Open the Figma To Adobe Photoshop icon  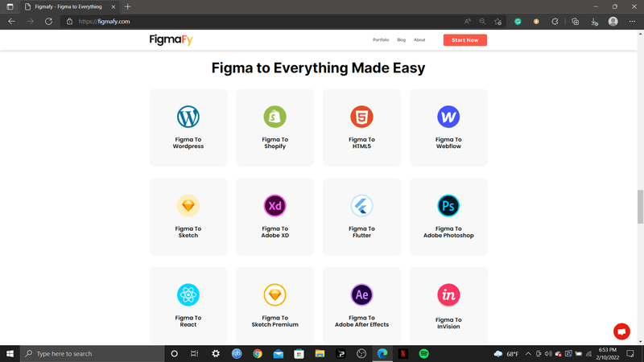point(448,206)
